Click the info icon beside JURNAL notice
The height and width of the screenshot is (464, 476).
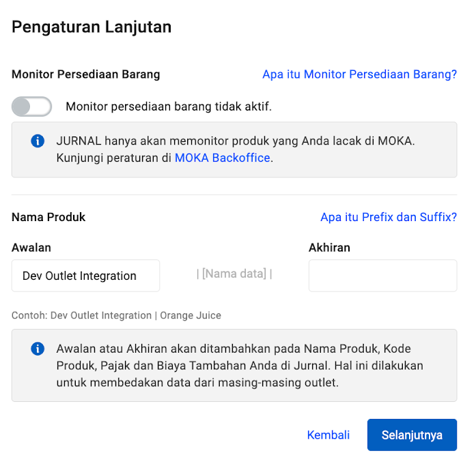point(38,141)
